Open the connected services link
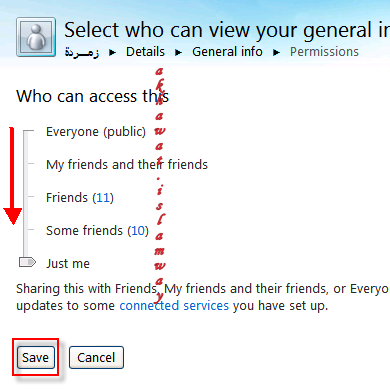The width and height of the screenshot is (390, 391). coord(174,305)
